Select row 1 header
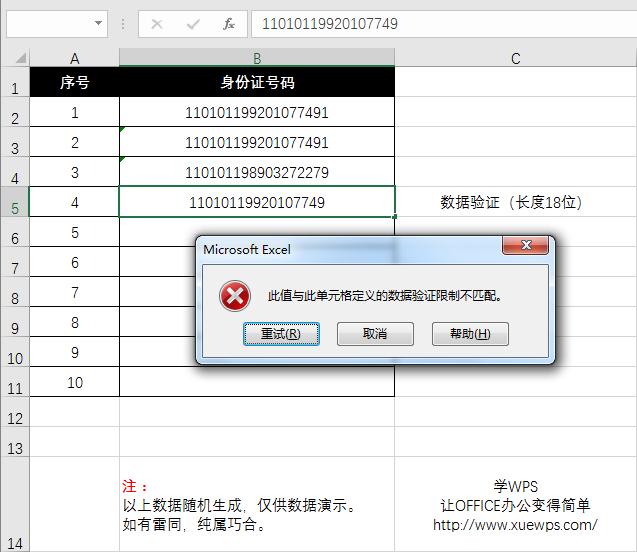Image resolution: width=637 pixels, height=552 pixels. (15, 82)
